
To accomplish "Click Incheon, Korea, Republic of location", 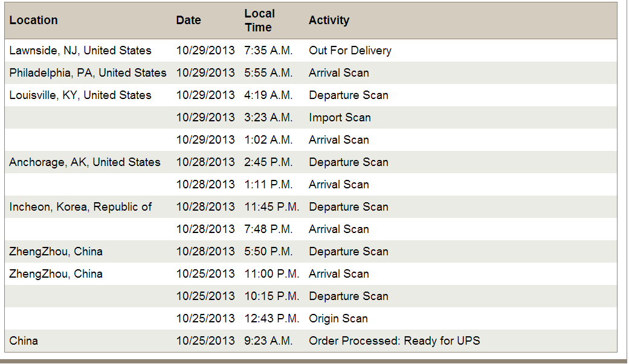I will click(x=80, y=207).
